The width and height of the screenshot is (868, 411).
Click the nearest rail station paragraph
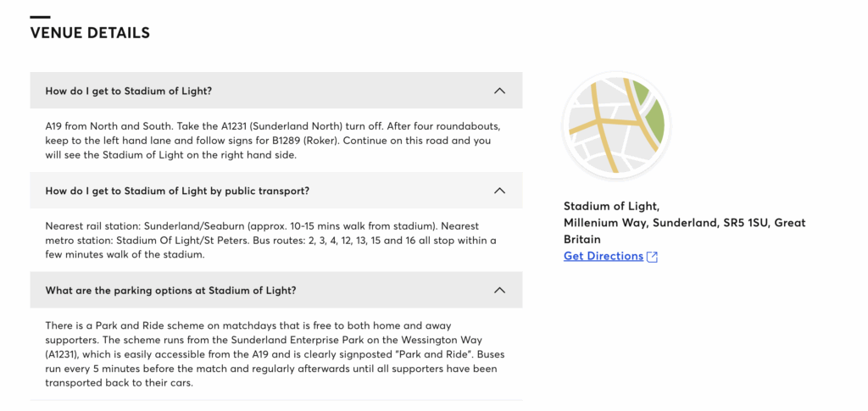270,241
